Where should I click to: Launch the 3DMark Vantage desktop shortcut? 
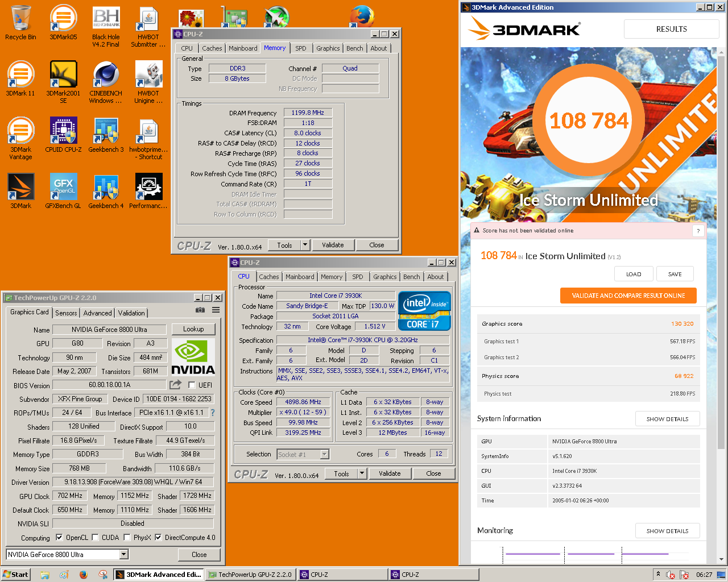click(20, 138)
